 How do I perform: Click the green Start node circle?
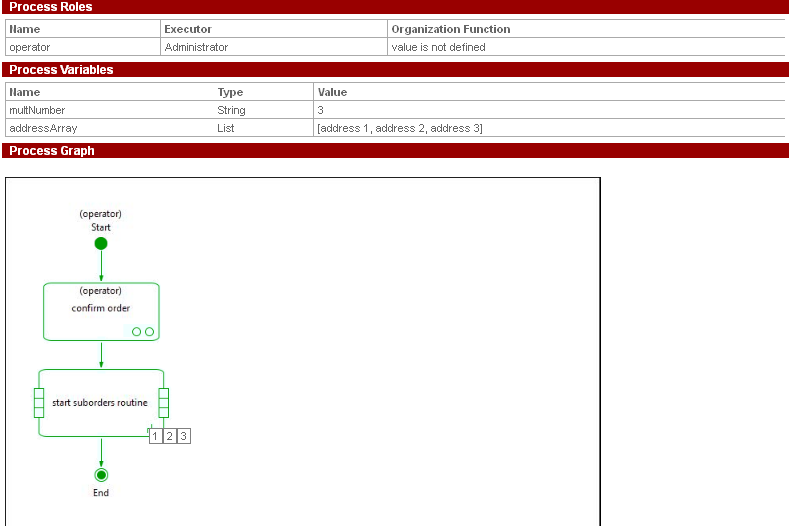(x=101, y=243)
